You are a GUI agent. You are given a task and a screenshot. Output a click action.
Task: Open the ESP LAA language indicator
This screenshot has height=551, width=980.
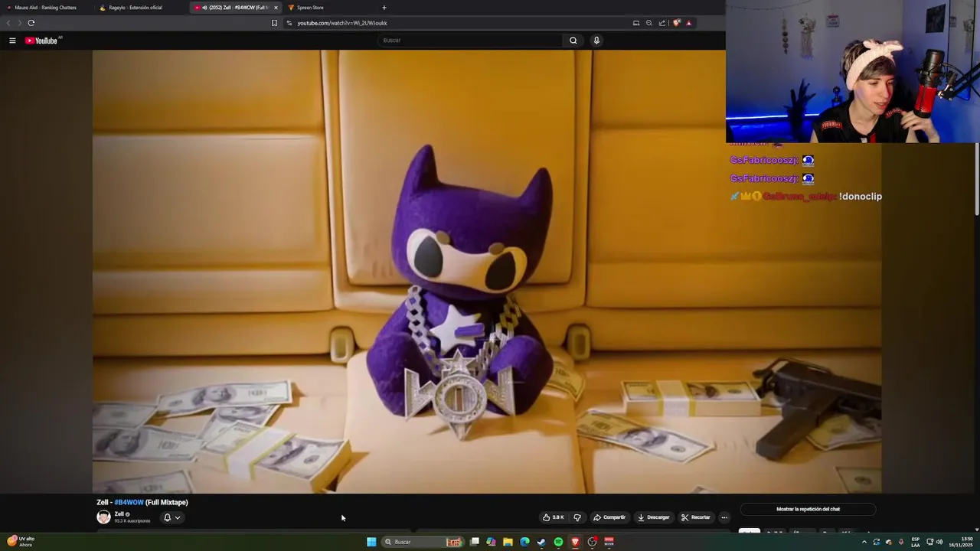(916, 542)
